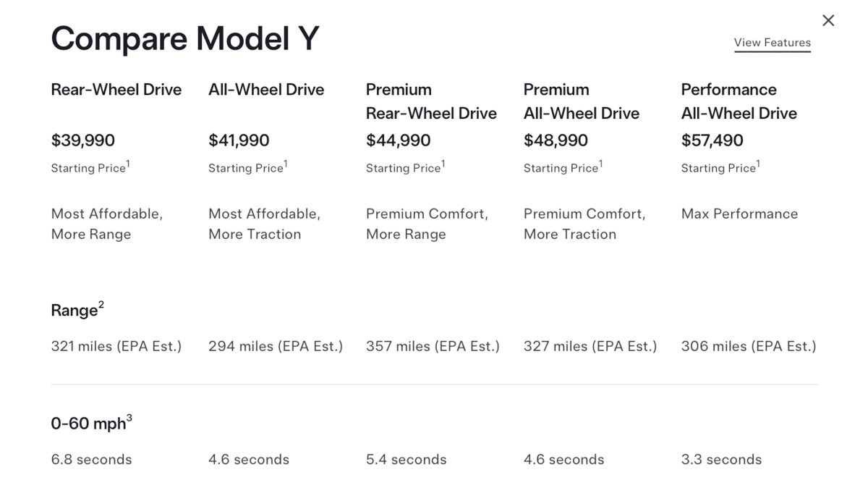The image size is (868, 488).
Task: Select the 321 miles EPA range value
Action: (x=116, y=346)
